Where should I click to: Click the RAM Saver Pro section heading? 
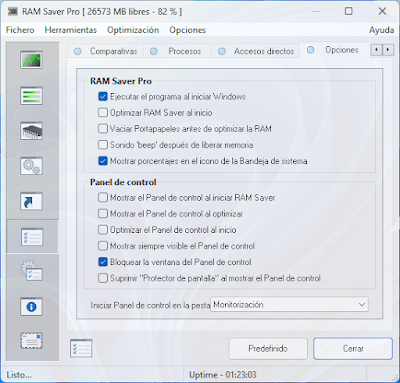click(121, 81)
